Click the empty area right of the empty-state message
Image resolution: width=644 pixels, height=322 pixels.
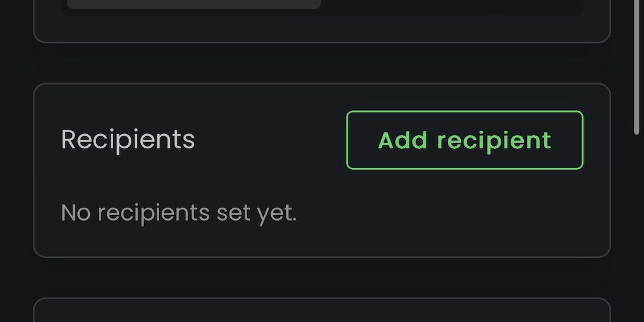[453, 214]
